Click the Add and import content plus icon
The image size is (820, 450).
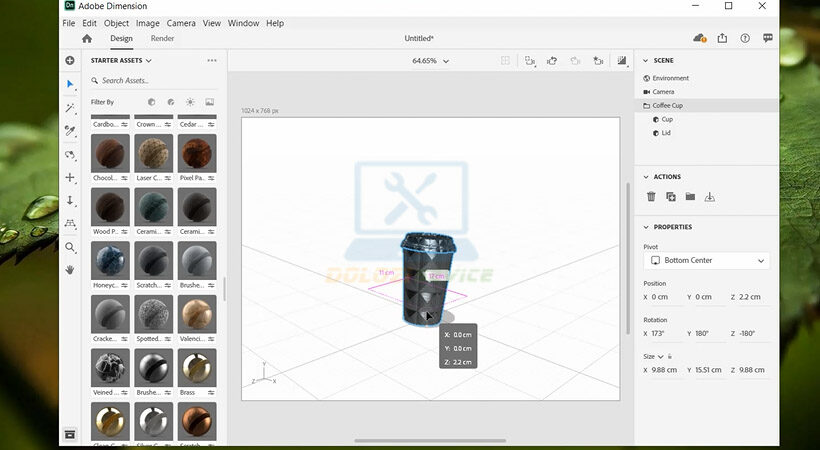point(70,60)
